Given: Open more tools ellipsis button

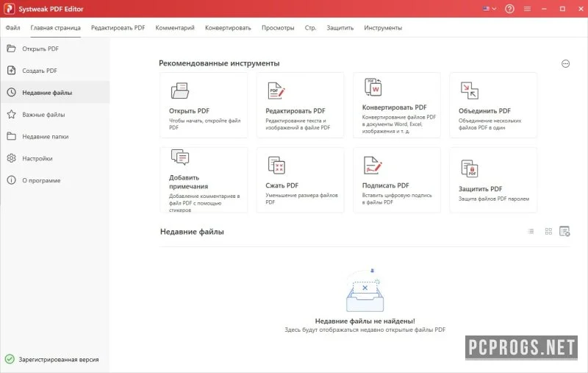Looking at the screenshot, I should pos(565,64).
